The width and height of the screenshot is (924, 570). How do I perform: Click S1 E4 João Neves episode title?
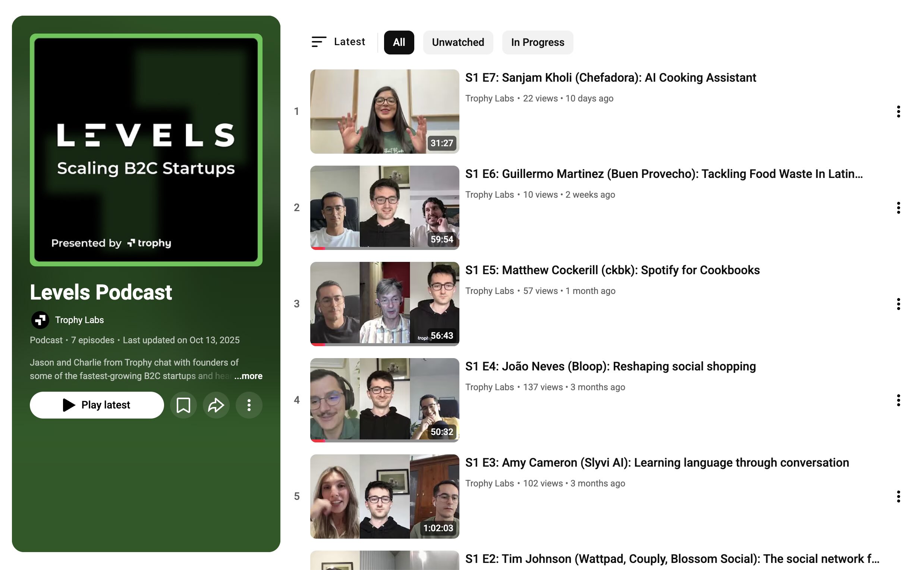(x=610, y=366)
